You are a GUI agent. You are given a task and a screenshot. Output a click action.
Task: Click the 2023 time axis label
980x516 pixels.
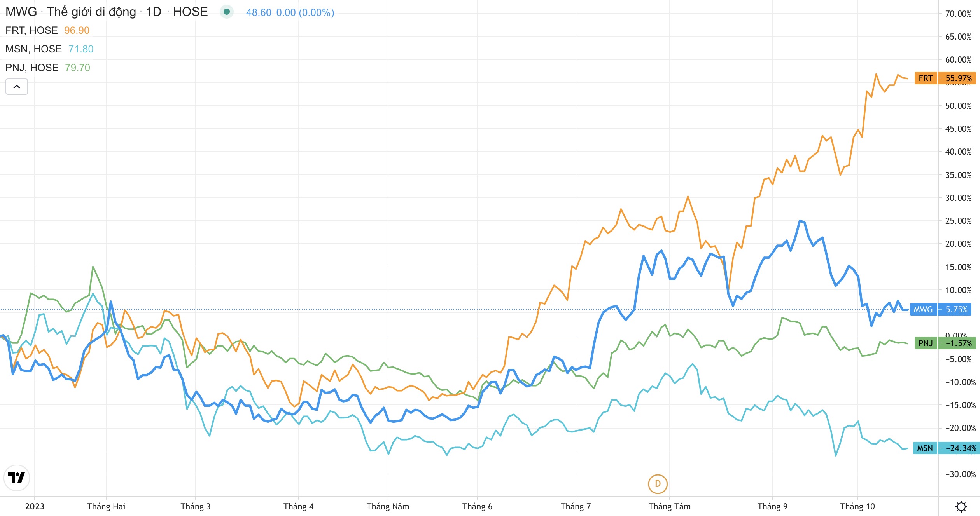(35, 506)
